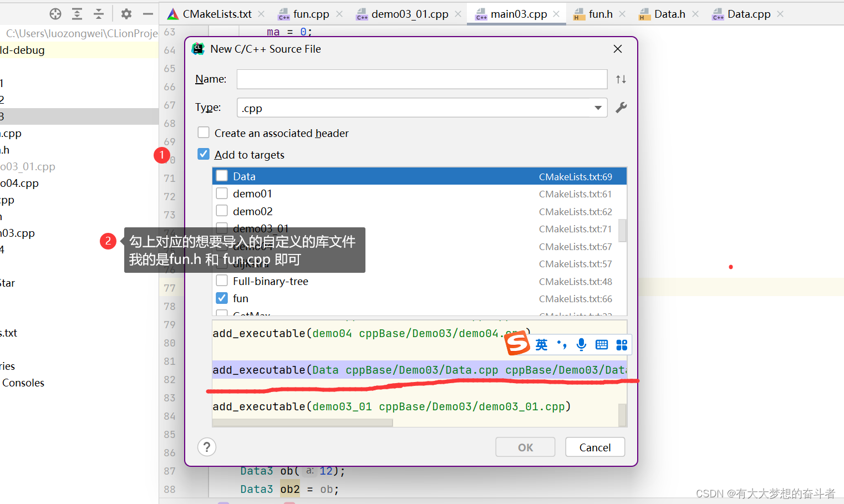
Task: Click the add_executable(demo03_01 ...) preview line
Action: (x=392, y=406)
